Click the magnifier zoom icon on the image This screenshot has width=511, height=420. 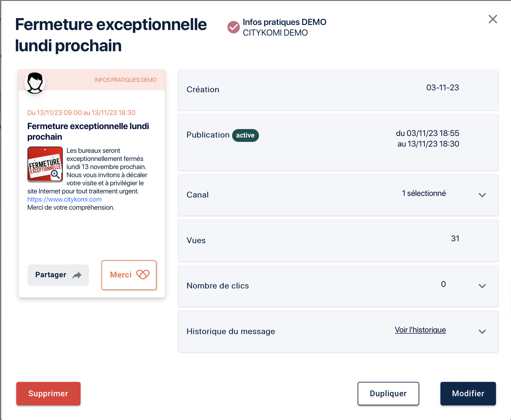(x=55, y=174)
